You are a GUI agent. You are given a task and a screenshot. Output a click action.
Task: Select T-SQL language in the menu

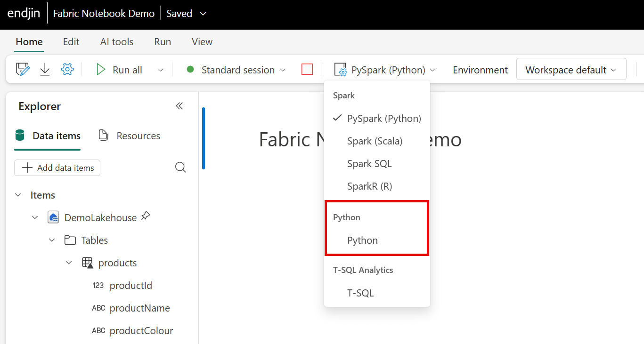point(360,293)
